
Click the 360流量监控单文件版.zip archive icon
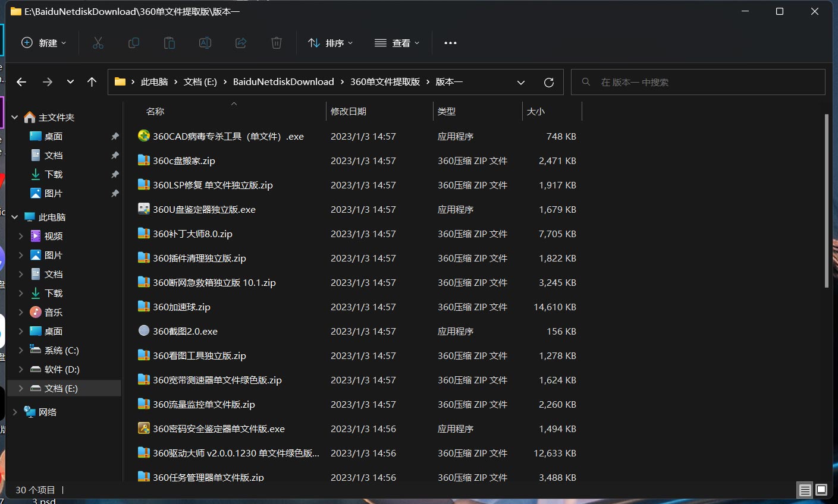point(144,404)
